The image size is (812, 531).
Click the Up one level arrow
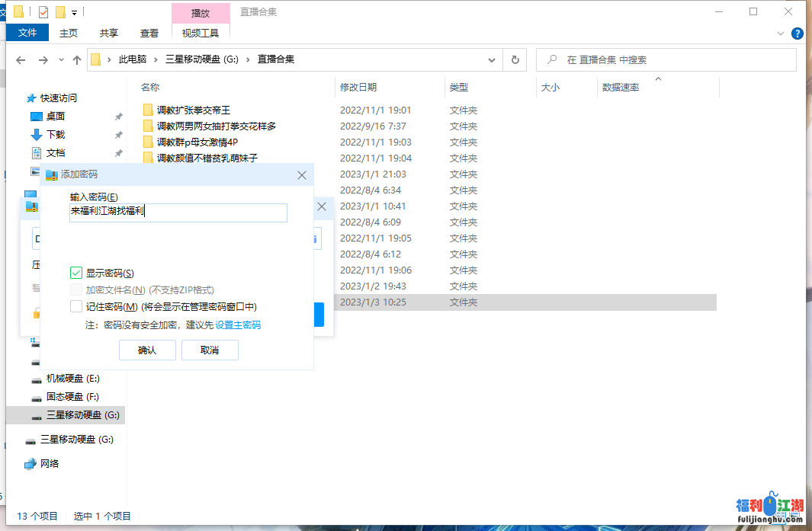77,60
